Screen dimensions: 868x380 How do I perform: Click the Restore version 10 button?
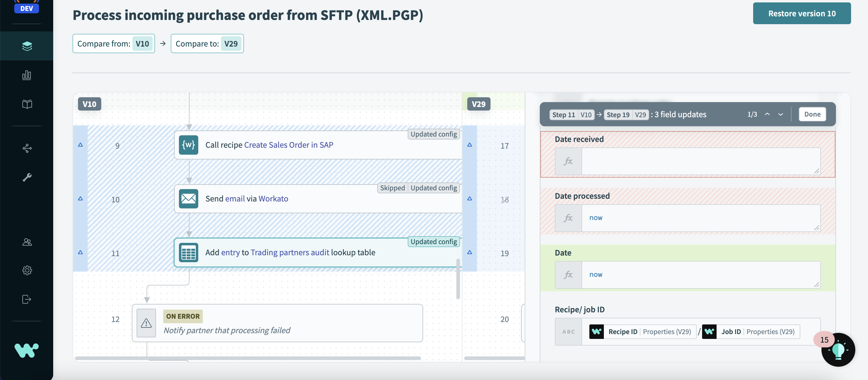(x=802, y=13)
